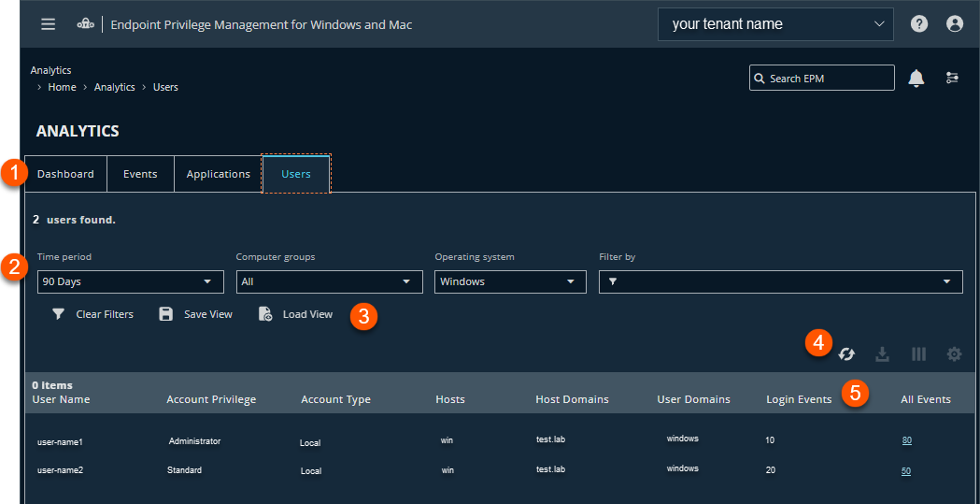980x504 pixels.
Task: Expand the Computer groups dropdown
Action: [x=330, y=282]
